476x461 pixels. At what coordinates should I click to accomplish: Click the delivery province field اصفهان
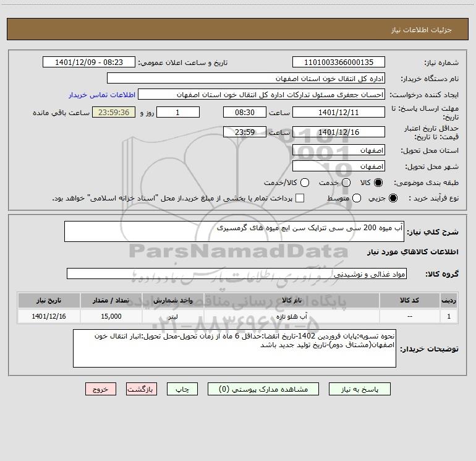(339, 150)
